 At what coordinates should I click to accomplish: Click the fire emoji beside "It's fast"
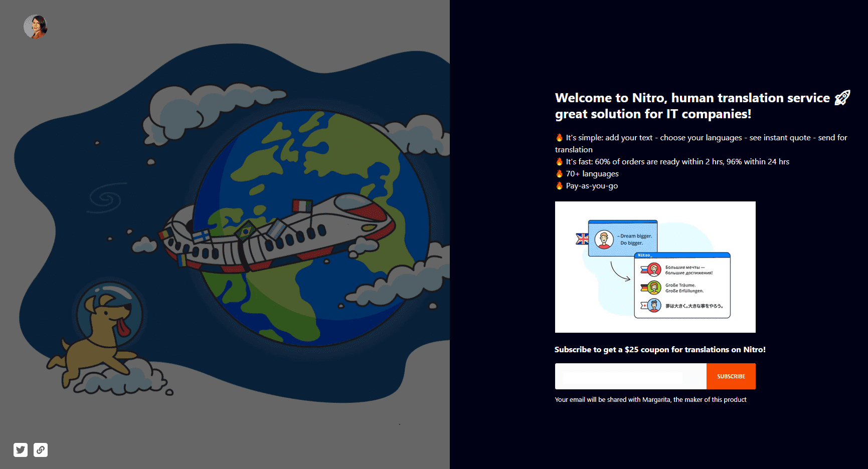coord(559,162)
